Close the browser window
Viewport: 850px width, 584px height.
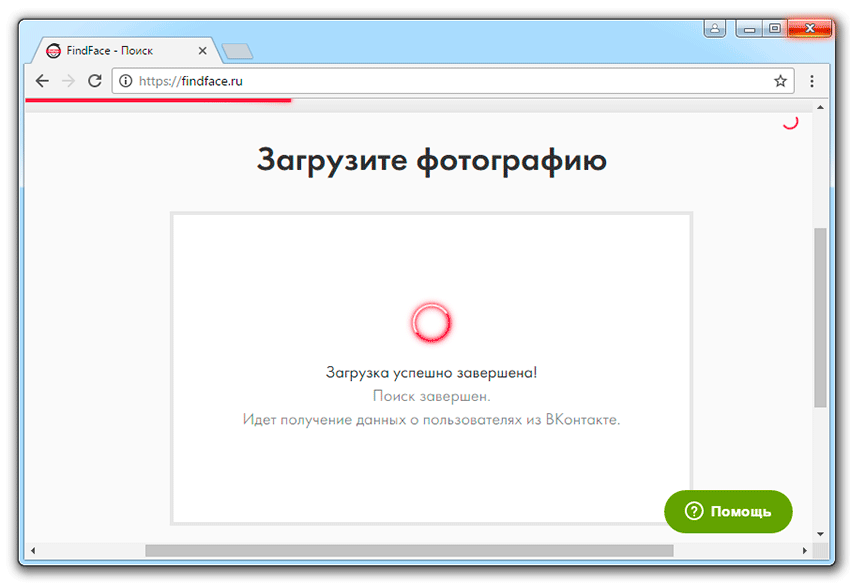809,28
